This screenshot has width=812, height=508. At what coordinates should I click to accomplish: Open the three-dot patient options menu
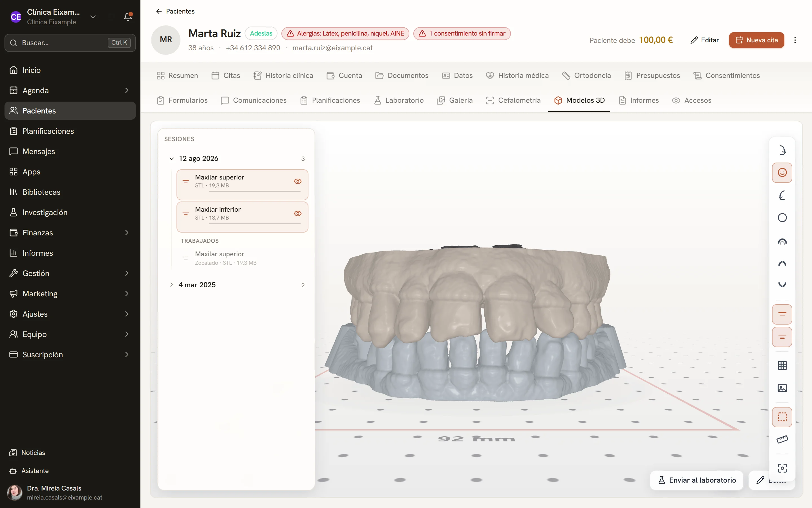(x=795, y=40)
